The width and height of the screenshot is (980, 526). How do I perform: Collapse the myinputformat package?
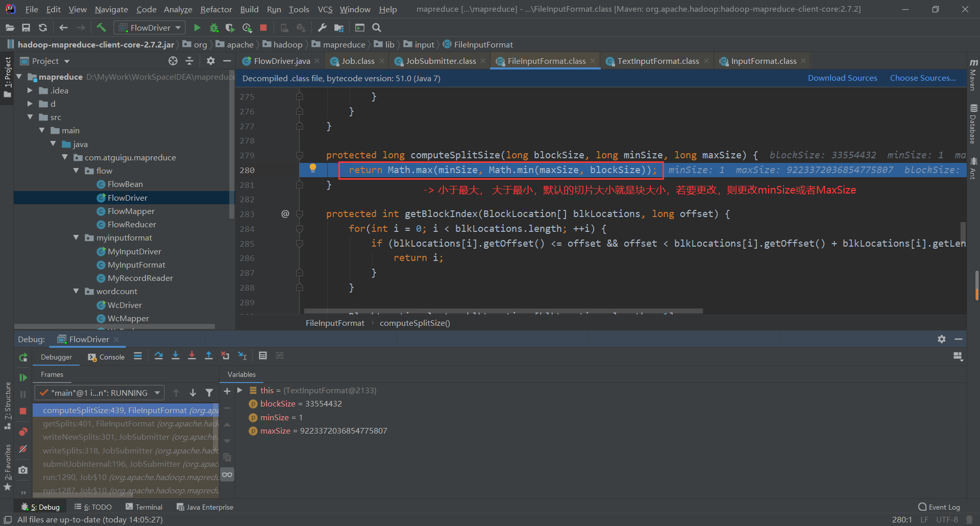coord(76,237)
